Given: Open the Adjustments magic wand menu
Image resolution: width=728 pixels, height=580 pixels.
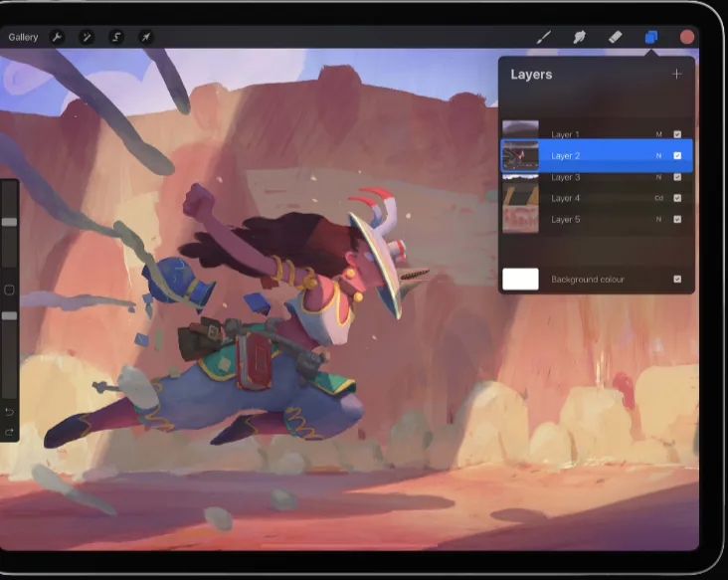Looking at the screenshot, I should point(87,37).
